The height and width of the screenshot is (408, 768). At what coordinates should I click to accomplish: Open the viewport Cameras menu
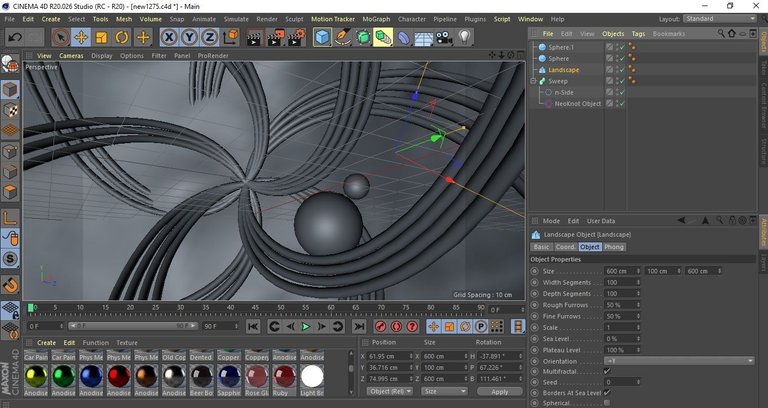(72, 56)
